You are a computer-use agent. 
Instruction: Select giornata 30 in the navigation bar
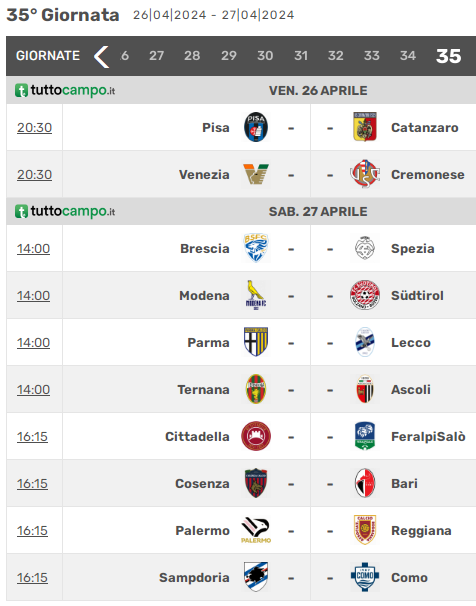coord(265,56)
